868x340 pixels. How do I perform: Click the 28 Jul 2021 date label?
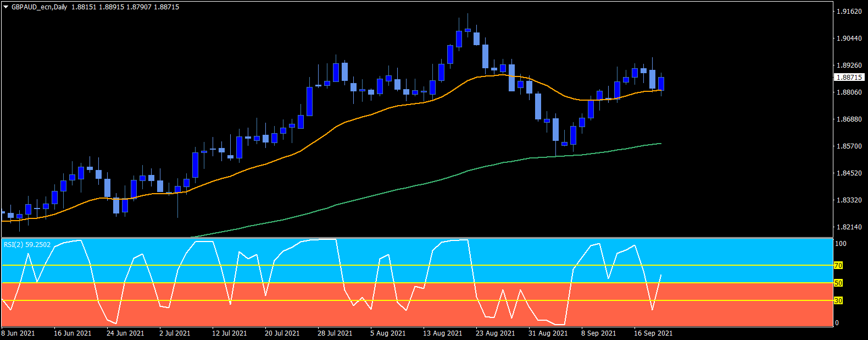(335, 333)
